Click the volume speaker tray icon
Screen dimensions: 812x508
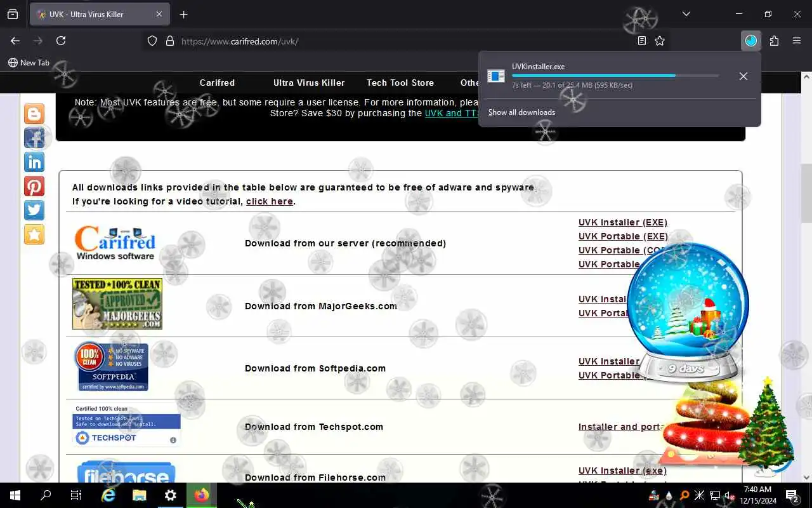pyautogui.click(x=729, y=495)
